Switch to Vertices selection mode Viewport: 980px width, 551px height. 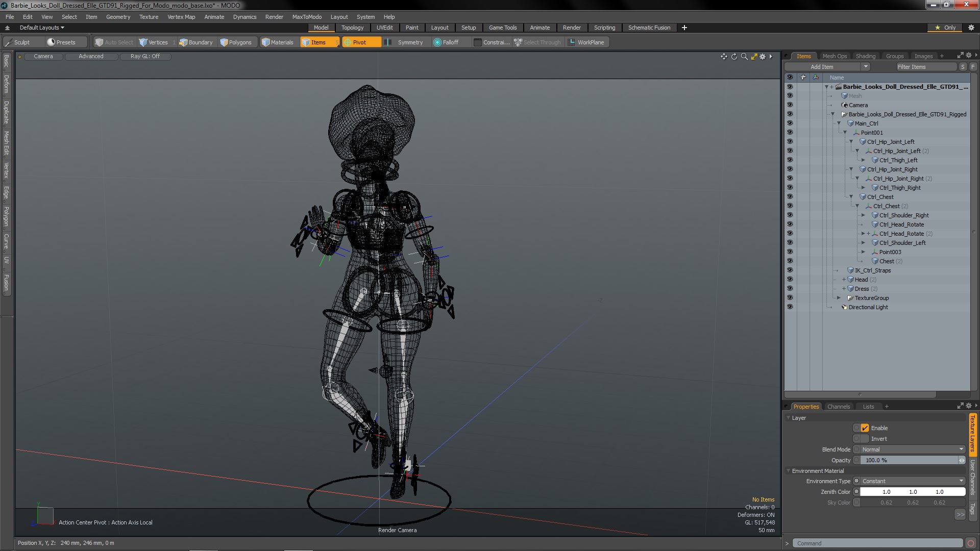tap(154, 42)
